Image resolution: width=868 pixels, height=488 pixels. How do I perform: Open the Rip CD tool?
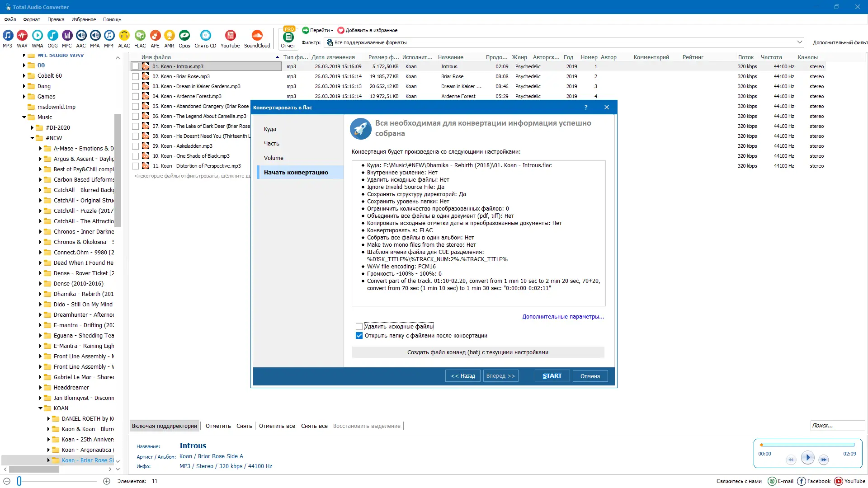tap(205, 36)
